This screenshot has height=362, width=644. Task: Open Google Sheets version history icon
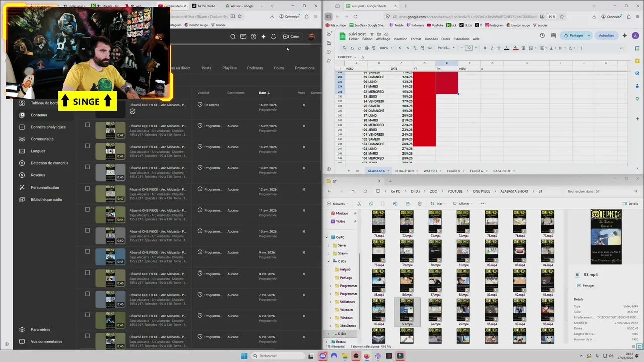click(x=542, y=36)
